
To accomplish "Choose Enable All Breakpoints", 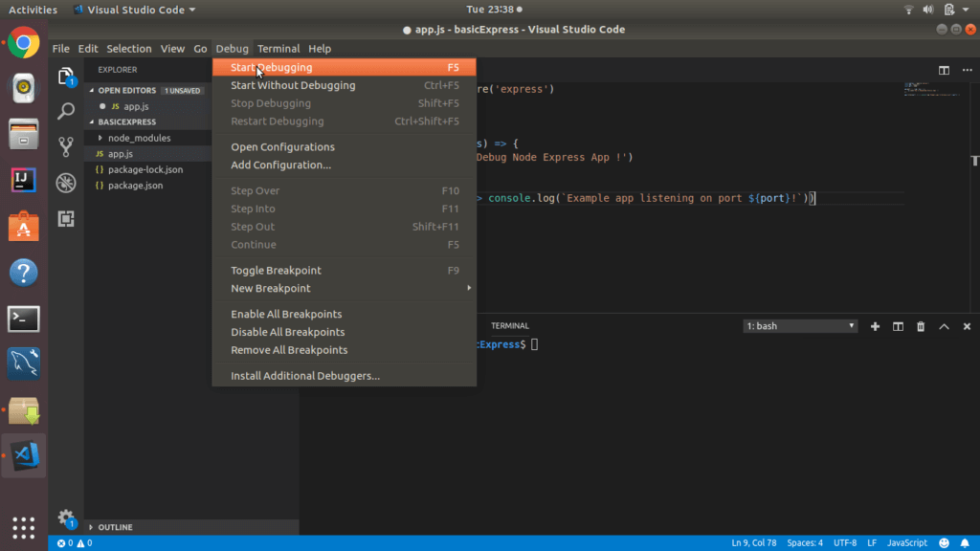I will coord(345,314).
